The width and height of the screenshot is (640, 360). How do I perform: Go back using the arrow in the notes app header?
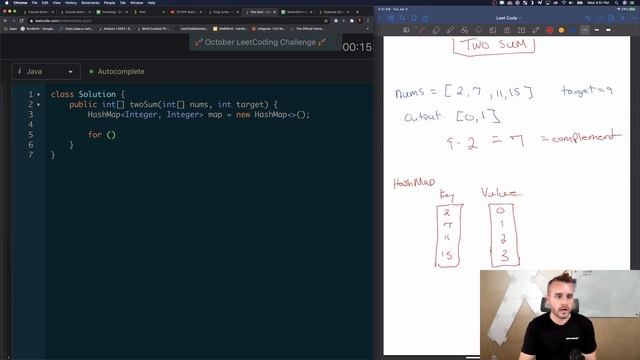[x=380, y=18]
